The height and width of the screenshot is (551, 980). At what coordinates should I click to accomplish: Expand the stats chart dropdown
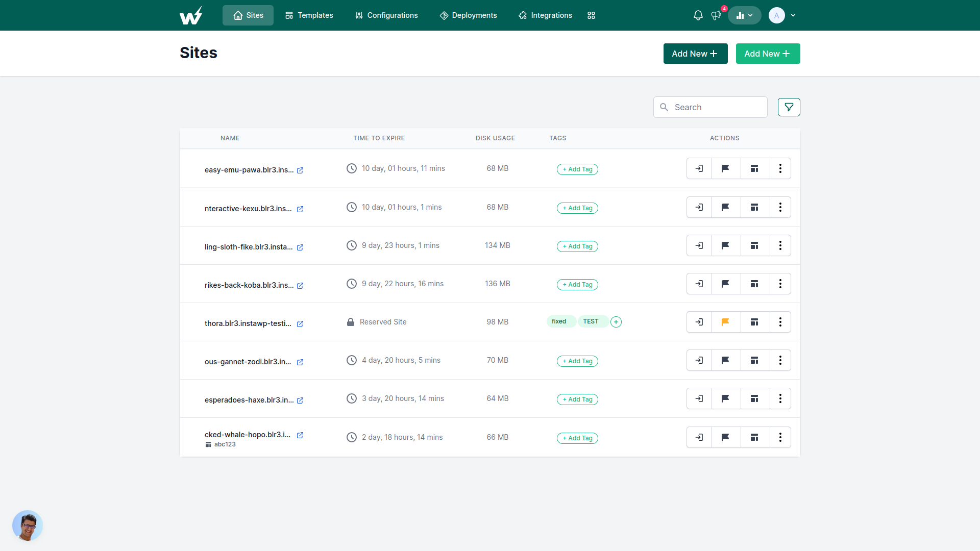click(x=745, y=15)
